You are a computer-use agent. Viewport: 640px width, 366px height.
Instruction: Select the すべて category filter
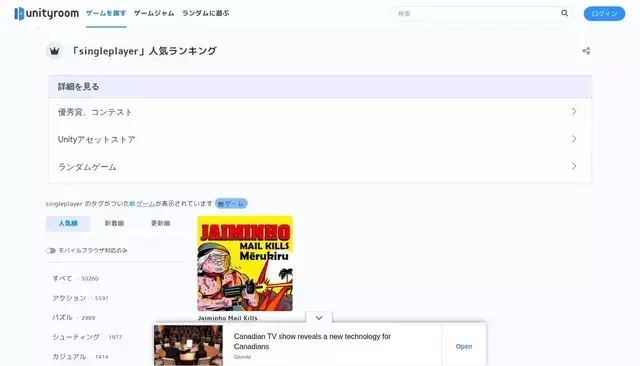tap(75, 278)
